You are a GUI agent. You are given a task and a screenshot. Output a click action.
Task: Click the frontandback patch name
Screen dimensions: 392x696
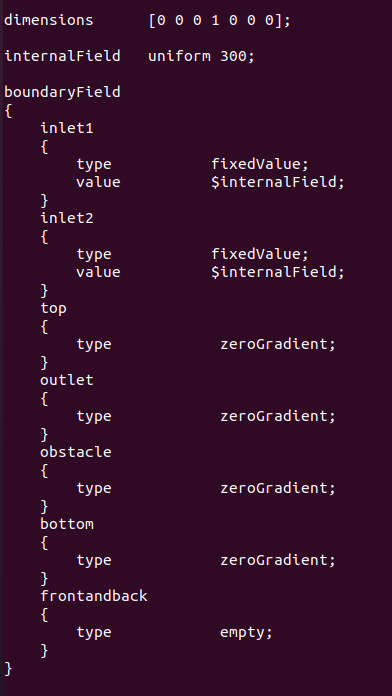pyautogui.click(x=94, y=596)
